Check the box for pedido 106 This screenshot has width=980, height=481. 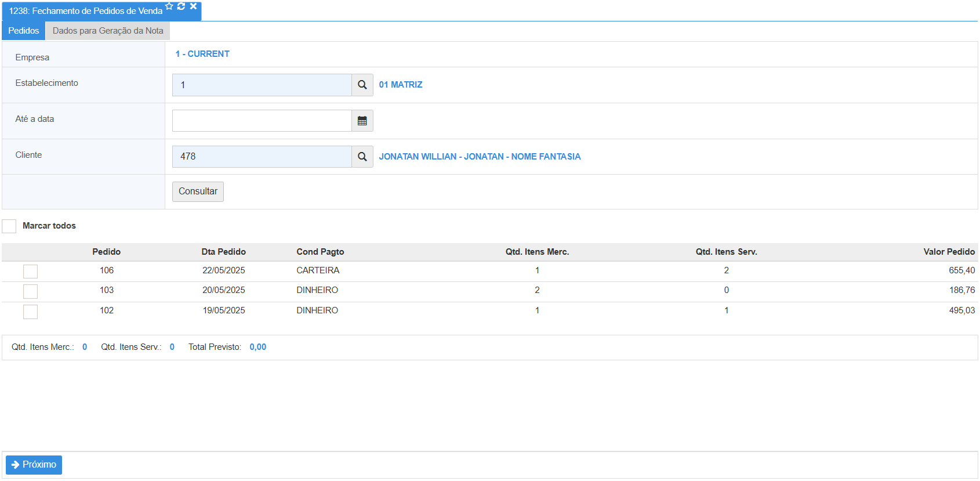30,272
